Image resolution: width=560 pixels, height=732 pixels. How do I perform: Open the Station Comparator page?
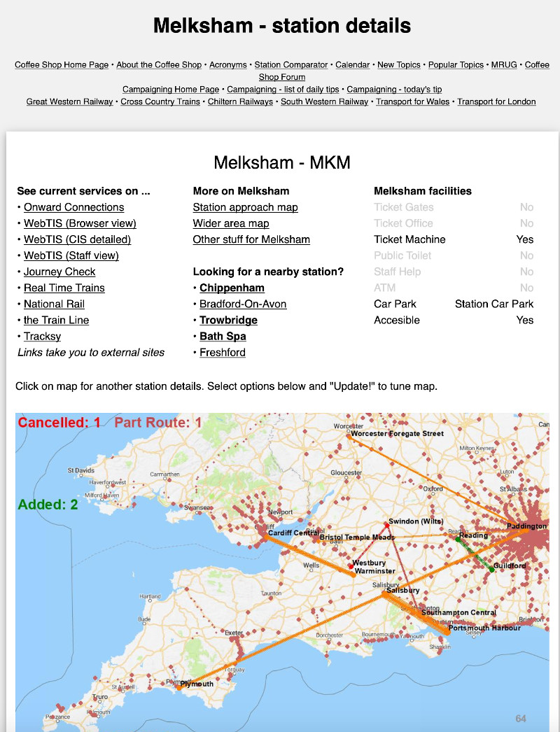pos(291,65)
